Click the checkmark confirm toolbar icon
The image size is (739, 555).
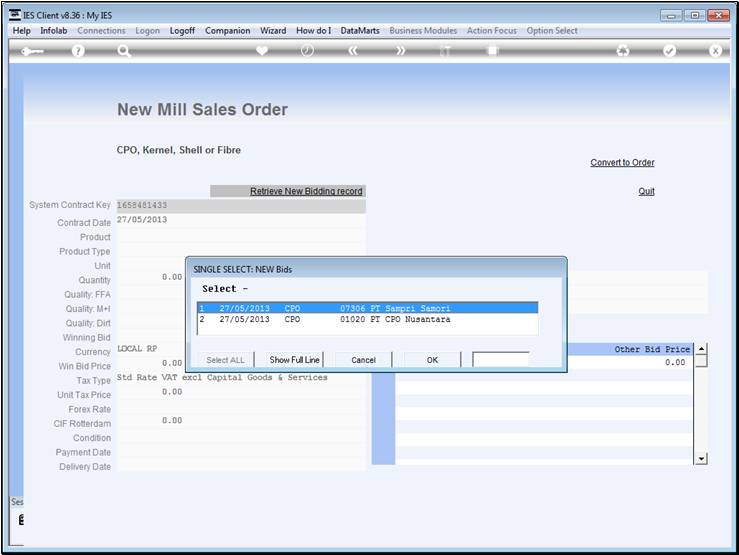669,51
